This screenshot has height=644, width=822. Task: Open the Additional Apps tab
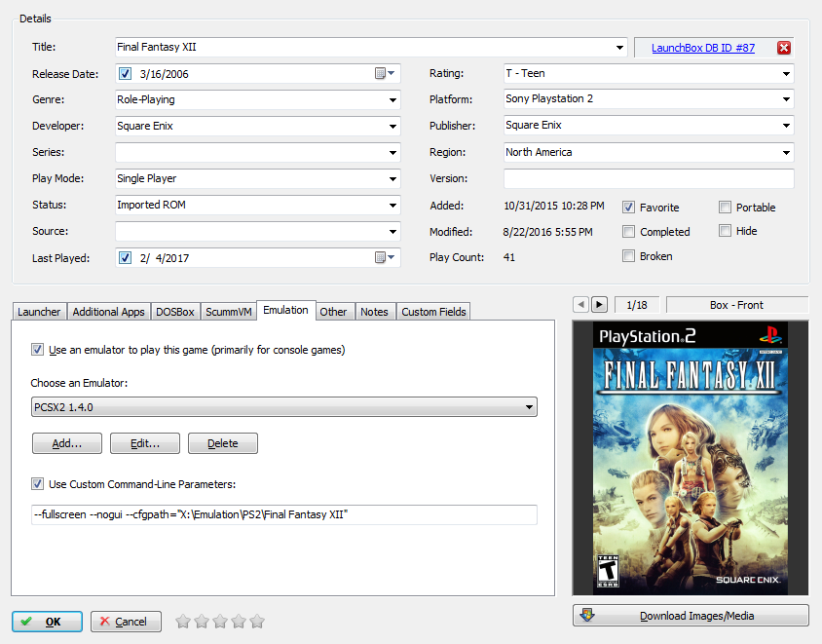click(108, 312)
